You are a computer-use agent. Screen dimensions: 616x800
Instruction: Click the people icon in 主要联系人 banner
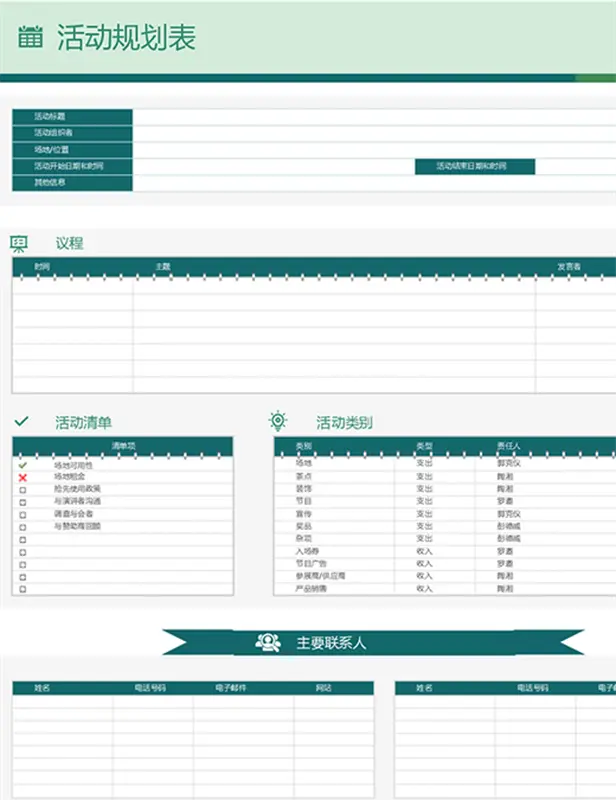268,642
